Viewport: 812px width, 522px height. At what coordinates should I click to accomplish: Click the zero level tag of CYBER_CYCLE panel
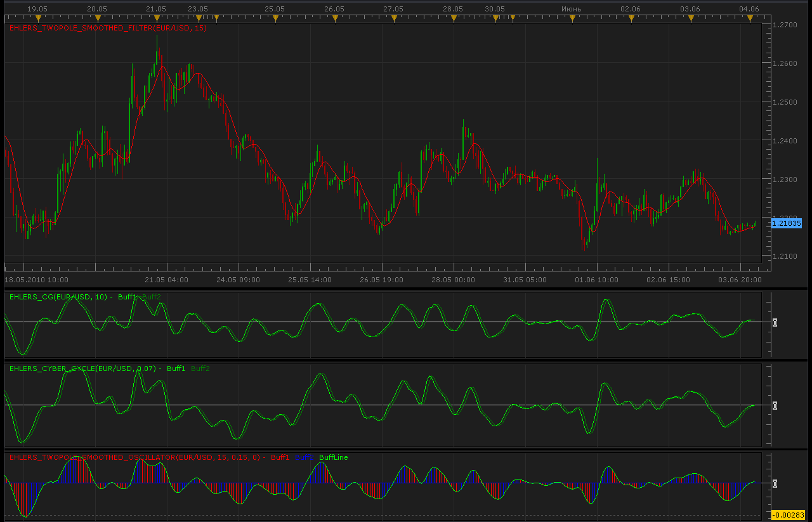coord(775,405)
